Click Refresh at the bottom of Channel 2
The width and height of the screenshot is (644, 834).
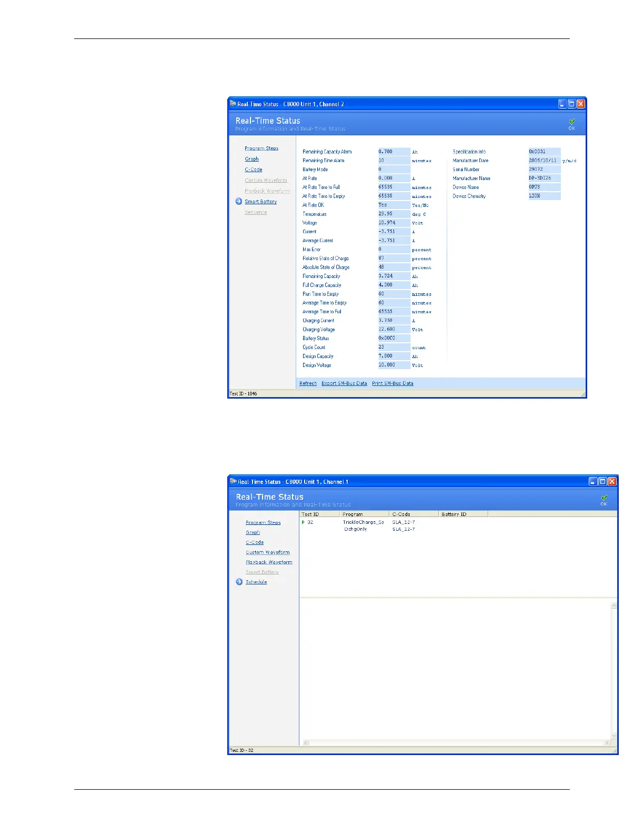(x=308, y=383)
